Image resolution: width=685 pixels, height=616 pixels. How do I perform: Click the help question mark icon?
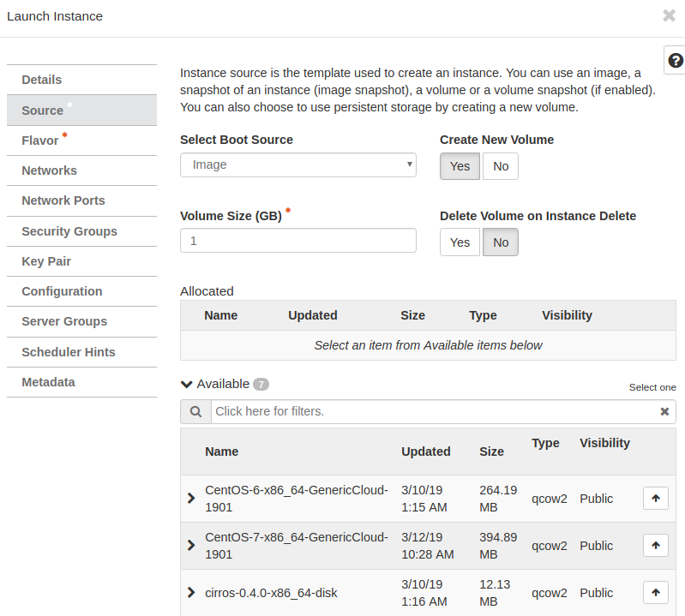click(x=676, y=61)
